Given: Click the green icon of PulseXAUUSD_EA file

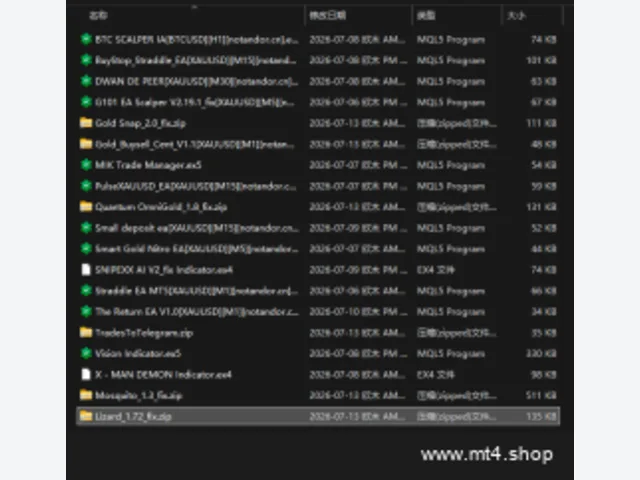Looking at the screenshot, I should [86, 186].
